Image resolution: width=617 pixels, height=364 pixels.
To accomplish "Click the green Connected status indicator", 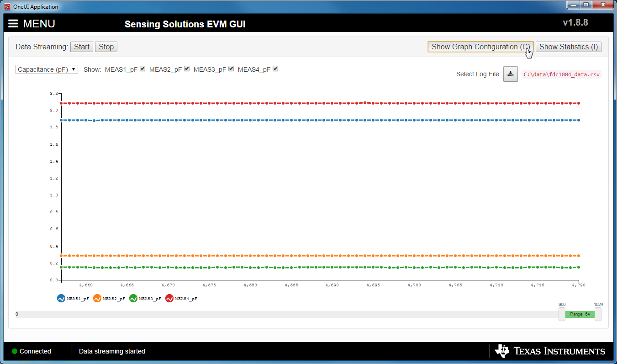I will pos(14,351).
